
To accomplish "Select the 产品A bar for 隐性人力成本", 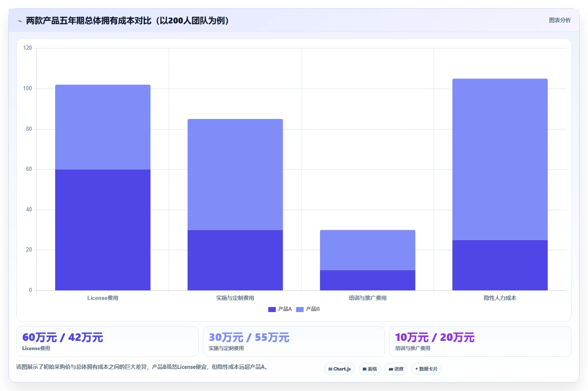I will pyautogui.click(x=500, y=265).
